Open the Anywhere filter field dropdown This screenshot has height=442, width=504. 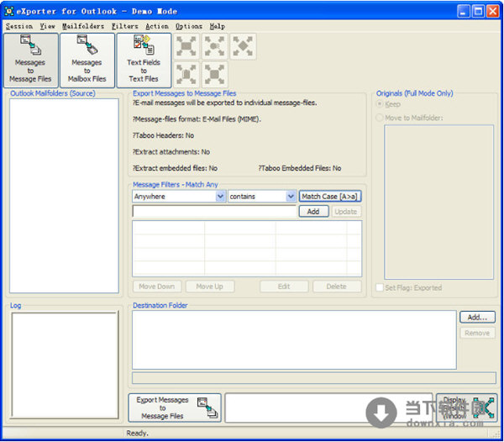[x=220, y=196]
